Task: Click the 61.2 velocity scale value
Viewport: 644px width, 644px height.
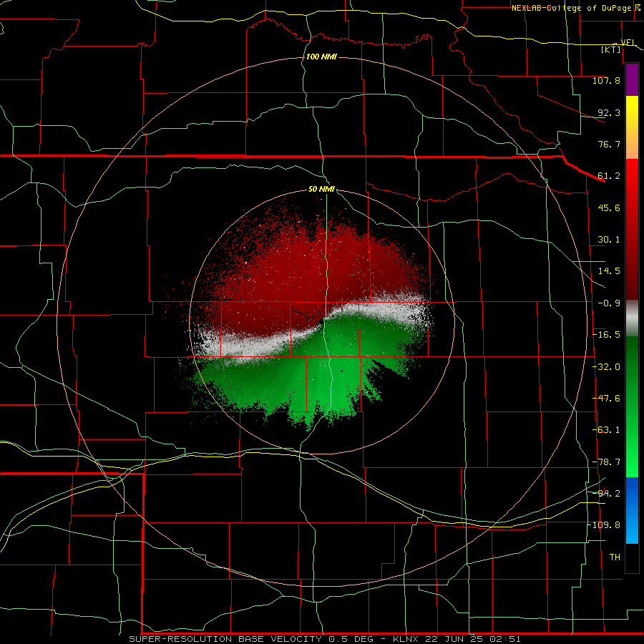Action: 609,176
